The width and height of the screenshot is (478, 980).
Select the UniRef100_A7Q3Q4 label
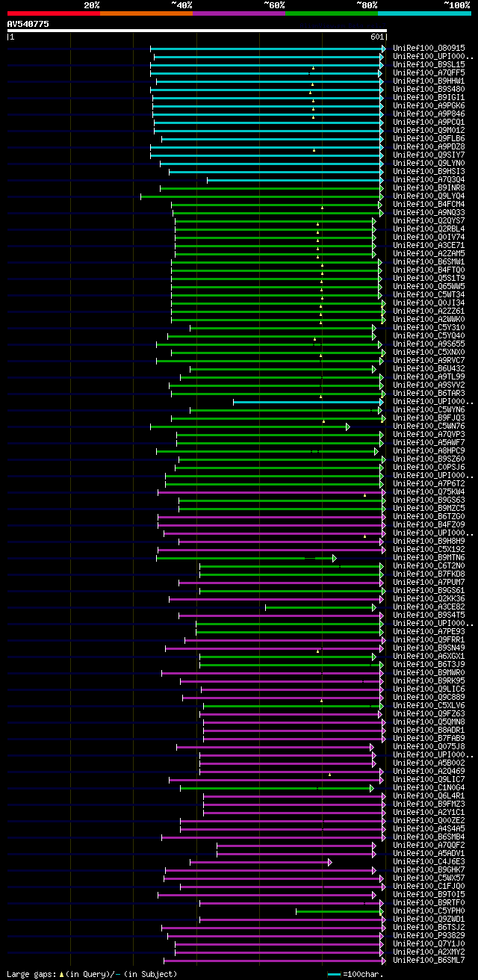tap(429, 179)
